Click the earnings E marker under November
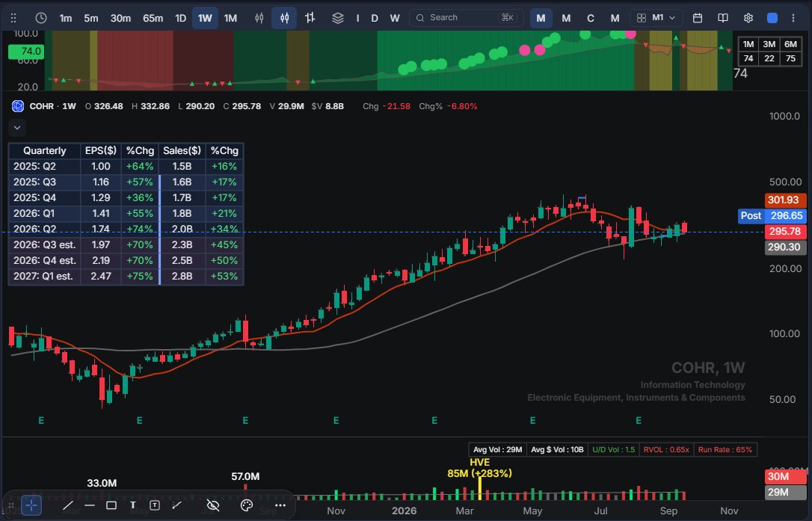The height and width of the screenshot is (521, 812). pyautogui.click(x=336, y=421)
